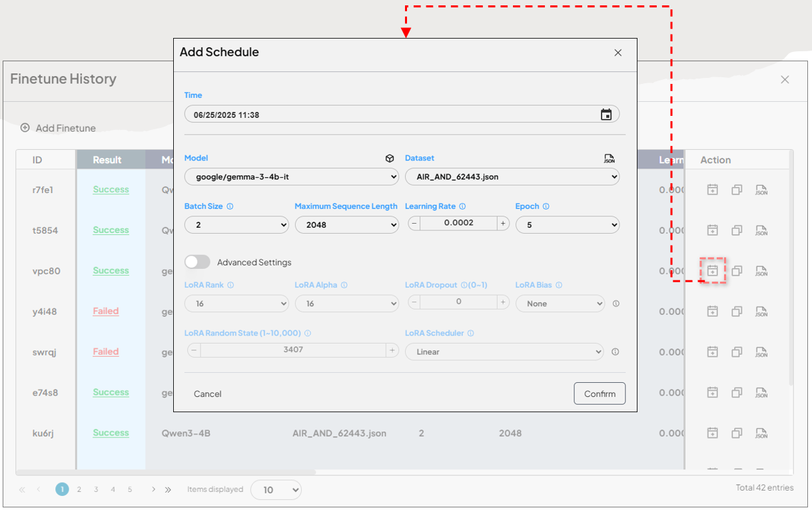Open the JSON icon in the y4i48 row
Screen dimensions: 812x510
(761, 312)
